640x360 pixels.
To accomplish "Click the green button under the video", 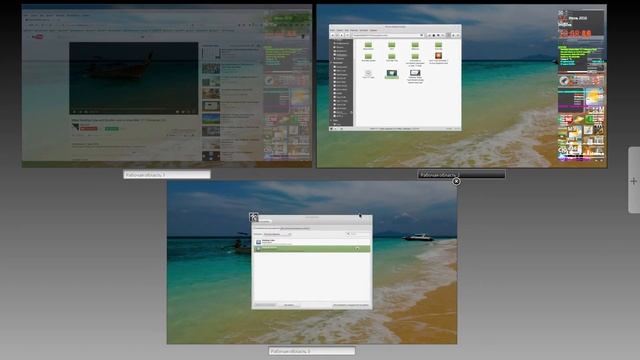I will (111, 129).
